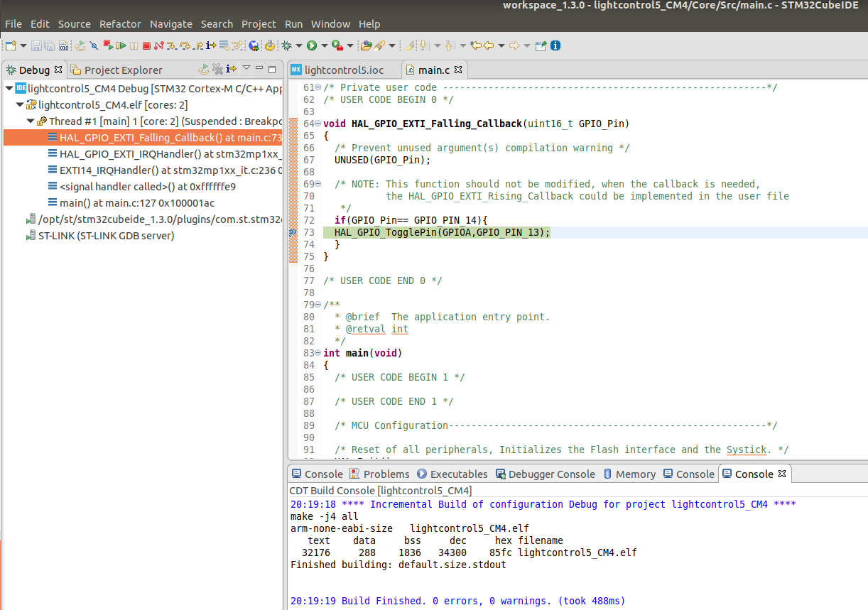This screenshot has width=868, height=610.
Task: Close the main.c editor tab
Action: (458, 70)
